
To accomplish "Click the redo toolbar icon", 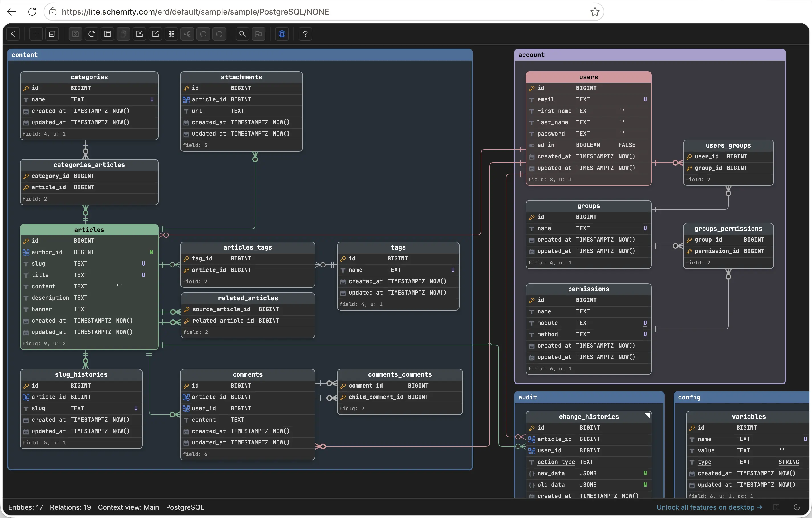I will tap(220, 34).
